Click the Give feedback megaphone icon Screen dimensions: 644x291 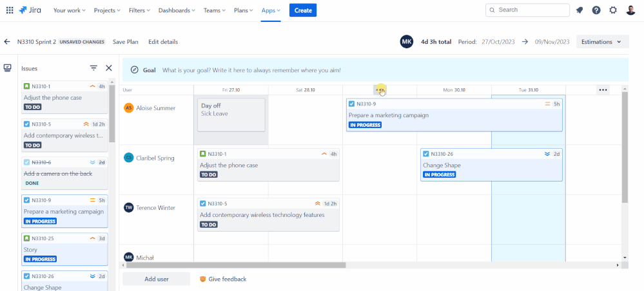[x=202, y=279]
